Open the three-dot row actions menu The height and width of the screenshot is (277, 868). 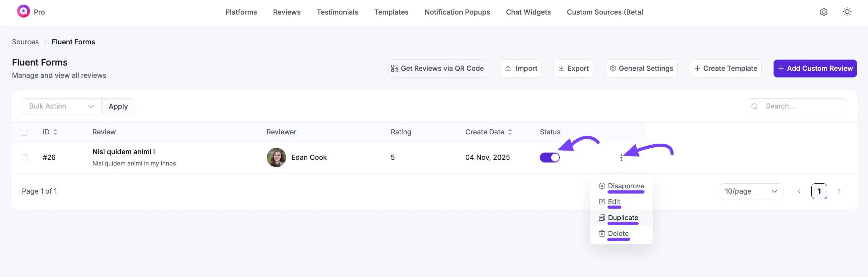(621, 158)
